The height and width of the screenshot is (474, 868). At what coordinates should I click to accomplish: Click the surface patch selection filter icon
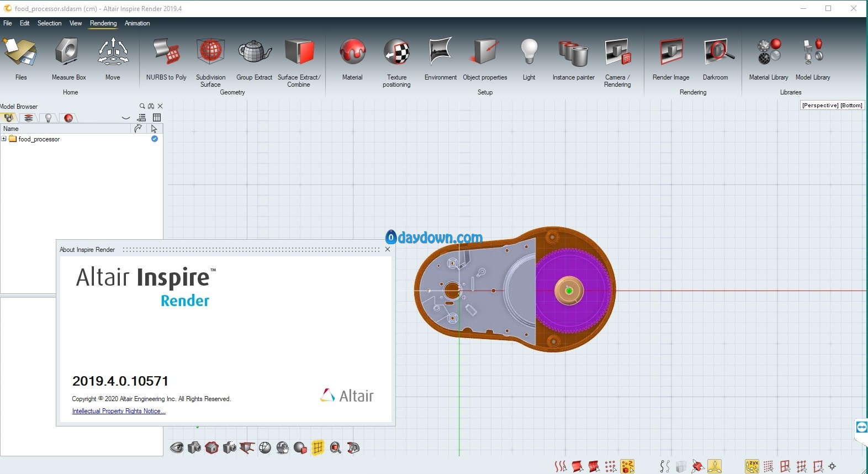577,466
